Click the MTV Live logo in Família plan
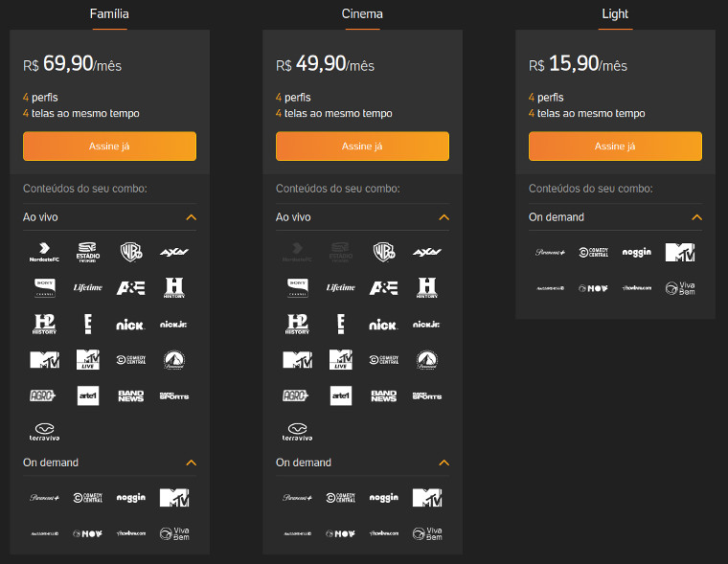Image resolution: width=728 pixels, height=564 pixels. coord(88,359)
